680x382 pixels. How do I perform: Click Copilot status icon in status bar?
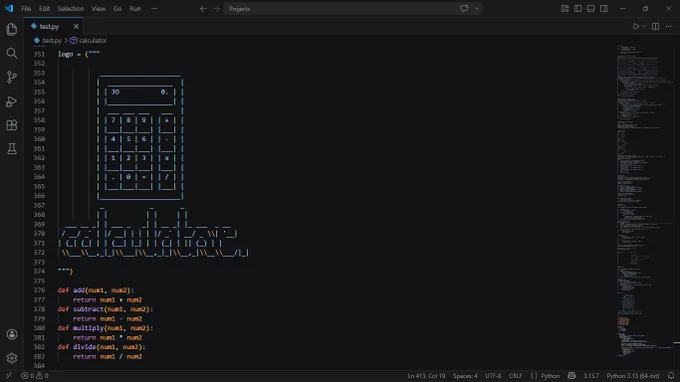572,375
